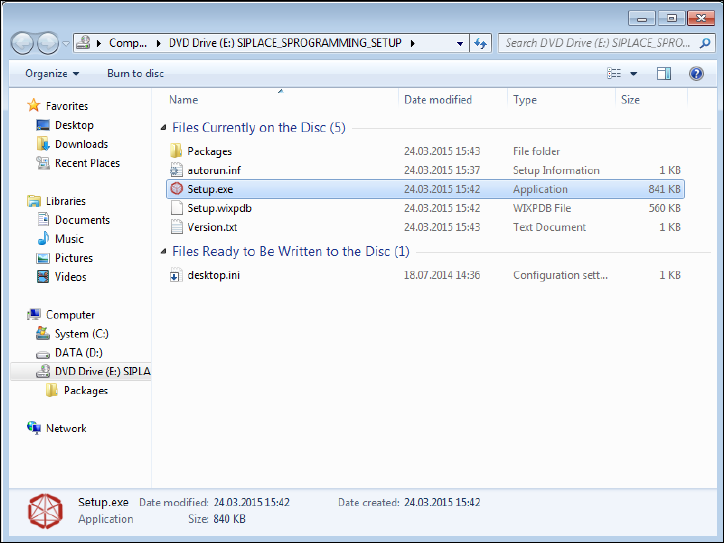Click the Refresh button
The width and height of the screenshot is (724, 543).
tap(481, 44)
